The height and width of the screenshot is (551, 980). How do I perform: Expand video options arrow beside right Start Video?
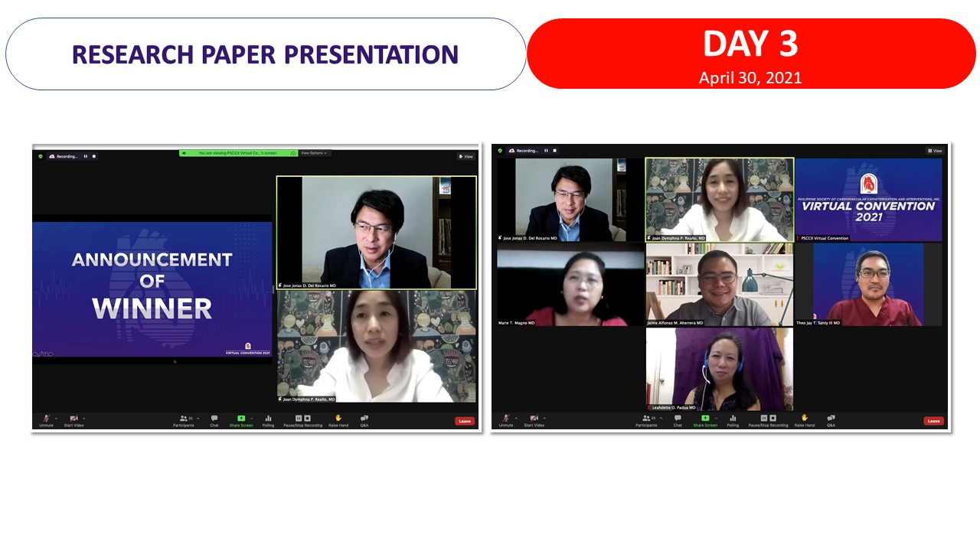(544, 418)
